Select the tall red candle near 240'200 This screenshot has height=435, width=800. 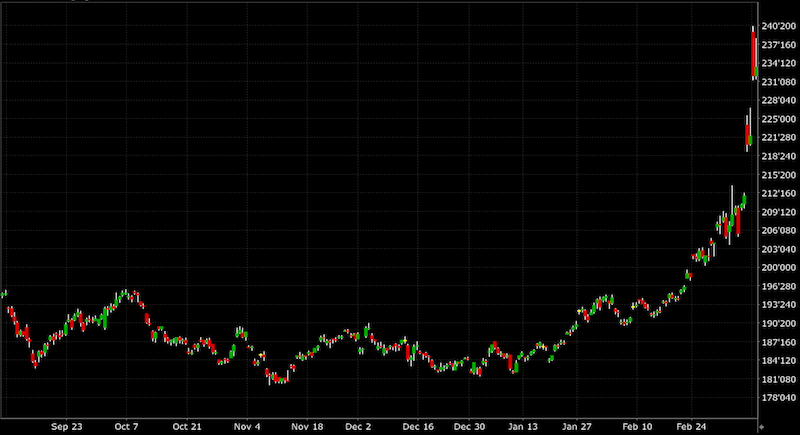[753, 54]
